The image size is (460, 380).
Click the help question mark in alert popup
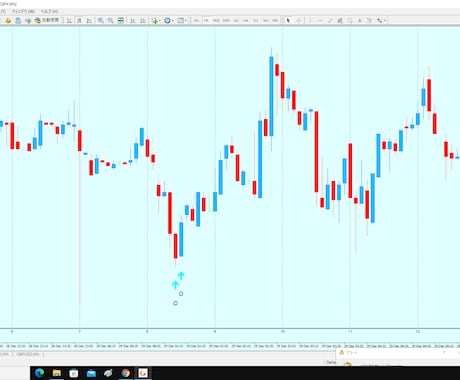(x=444, y=352)
